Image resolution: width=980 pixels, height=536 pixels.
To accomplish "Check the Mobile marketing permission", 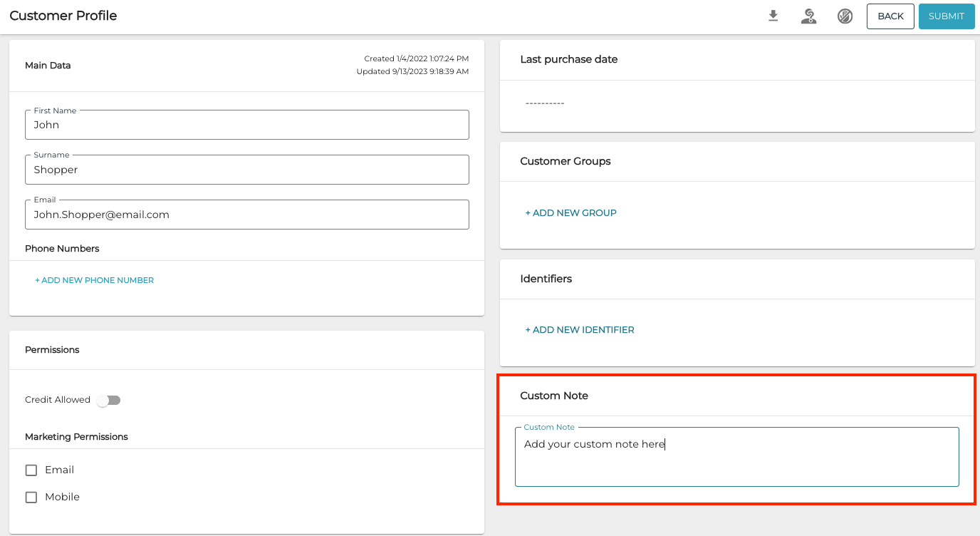I will tap(31, 497).
